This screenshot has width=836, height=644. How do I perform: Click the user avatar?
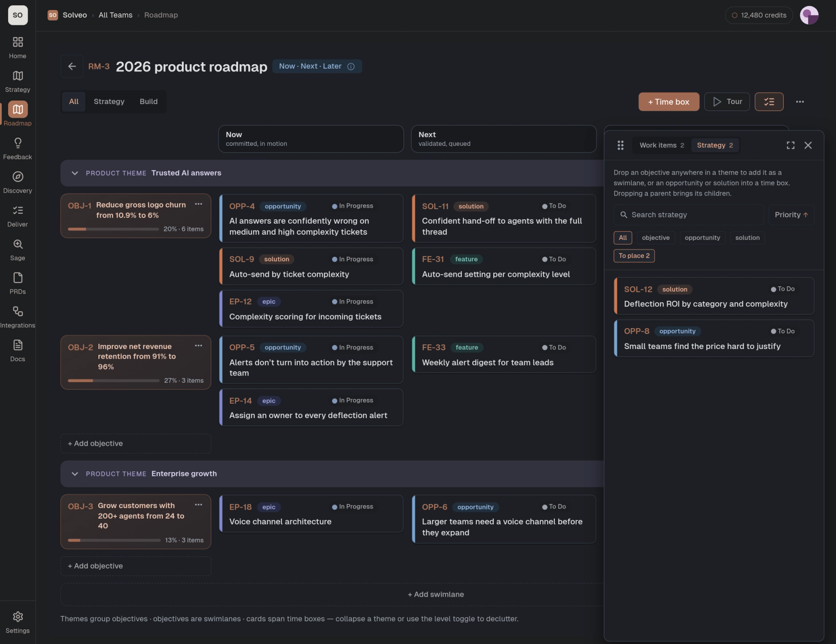click(809, 15)
